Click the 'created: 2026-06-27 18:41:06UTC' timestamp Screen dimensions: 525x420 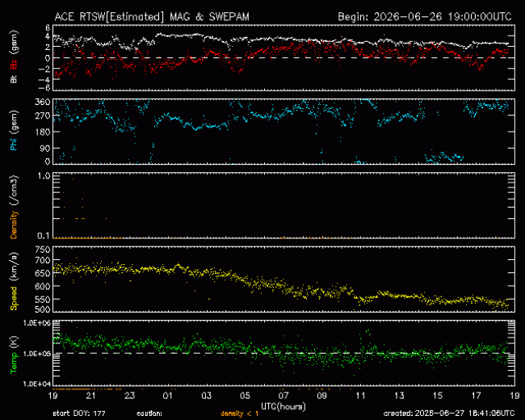pos(449,414)
